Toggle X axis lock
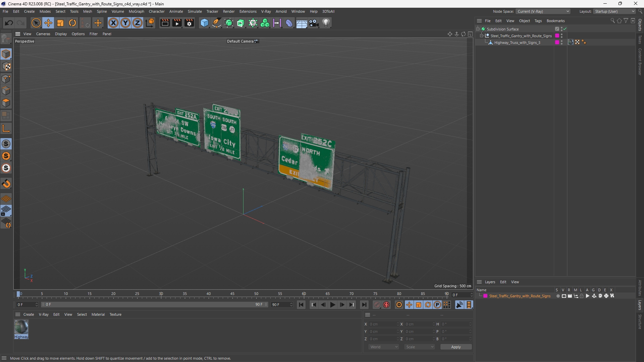The height and width of the screenshot is (362, 644). [113, 23]
